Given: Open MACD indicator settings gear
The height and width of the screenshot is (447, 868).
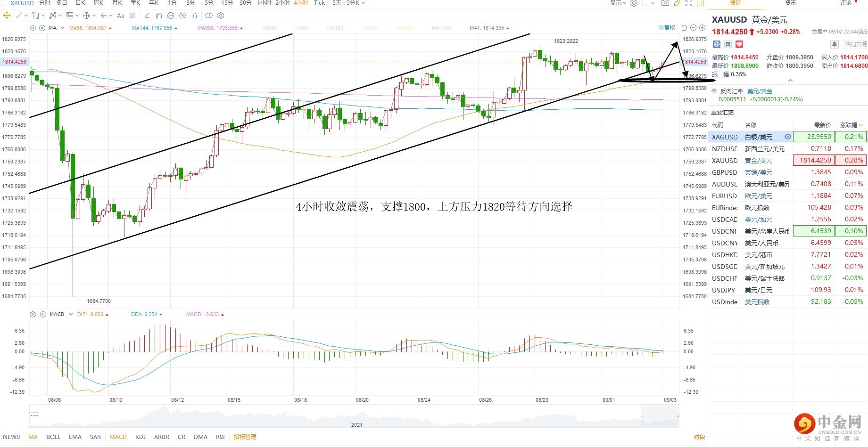Looking at the screenshot, I should click(x=33, y=314).
